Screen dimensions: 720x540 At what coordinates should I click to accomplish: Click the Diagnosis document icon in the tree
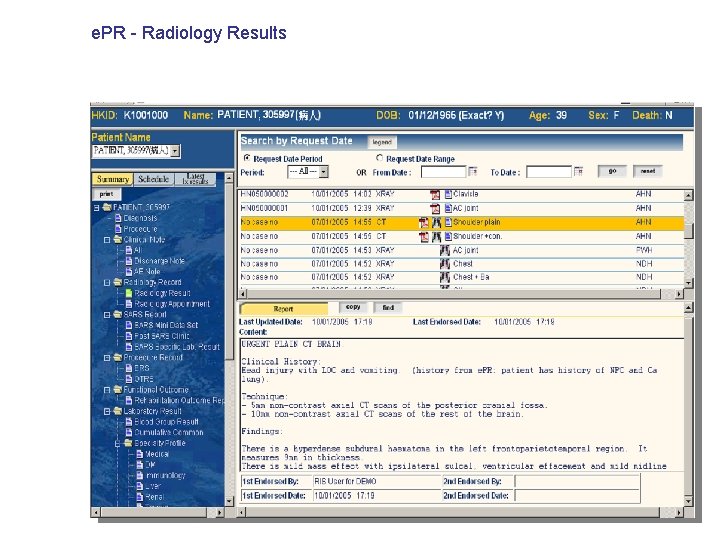click(x=118, y=218)
